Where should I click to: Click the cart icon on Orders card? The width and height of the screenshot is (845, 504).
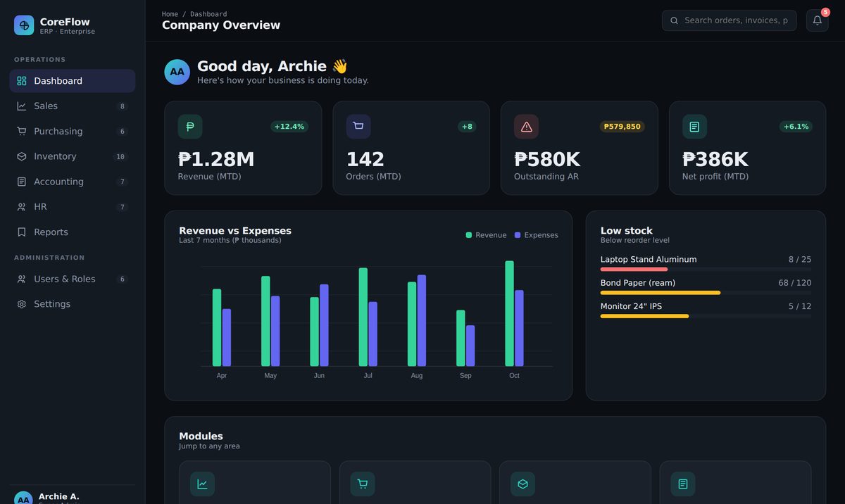coord(358,127)
